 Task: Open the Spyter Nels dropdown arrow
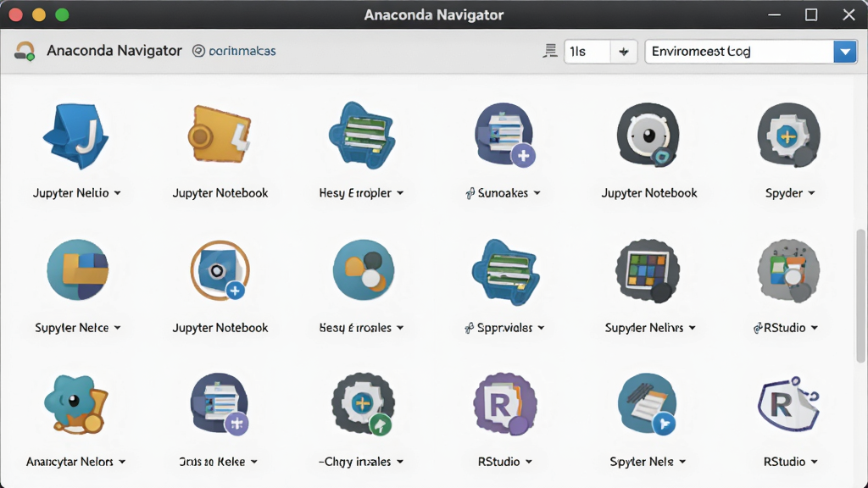[x=682, y=462]
